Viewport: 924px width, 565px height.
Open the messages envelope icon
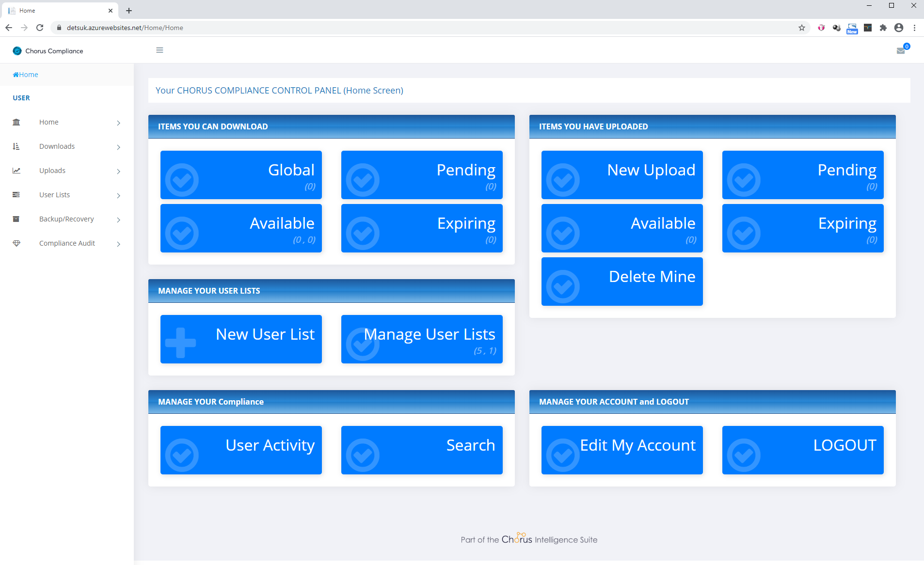click(x=901, y=51)
